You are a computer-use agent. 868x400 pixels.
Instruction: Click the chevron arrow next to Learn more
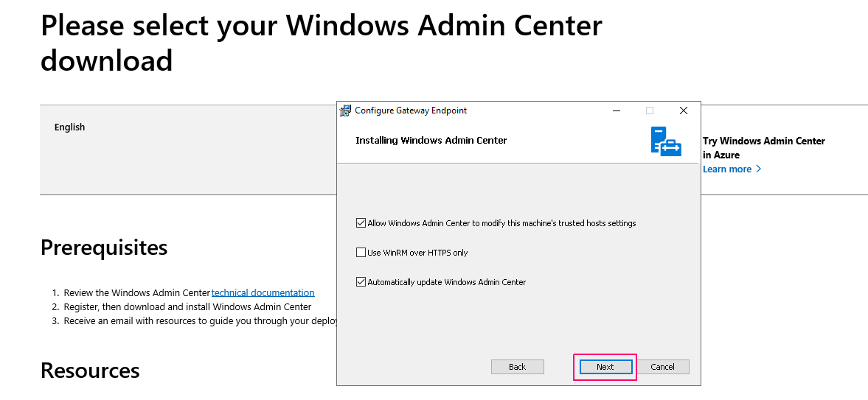[x=758, y=169]
